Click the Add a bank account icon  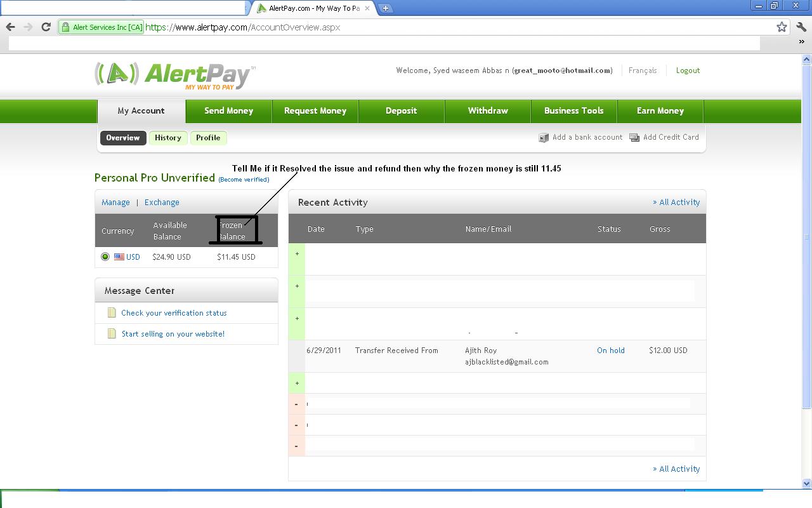[544, 138]
